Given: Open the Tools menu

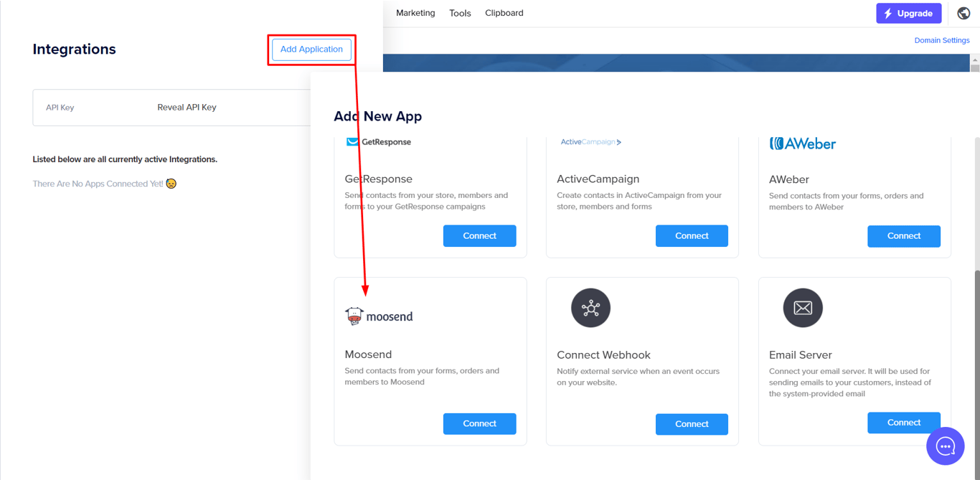Looking at the screenshot, I should (460, 13).
